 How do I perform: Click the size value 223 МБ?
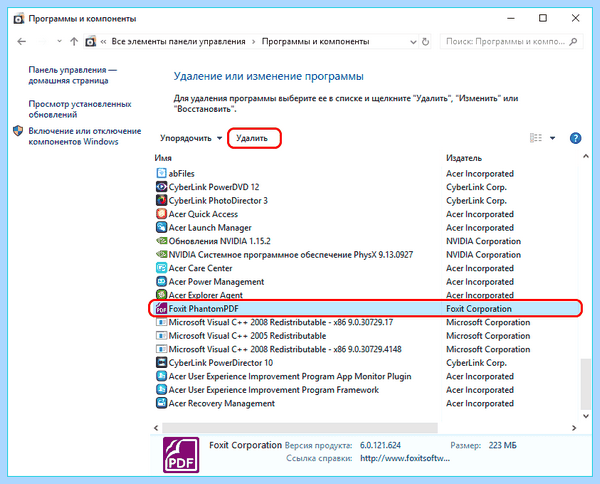click(x=502, y=445)
